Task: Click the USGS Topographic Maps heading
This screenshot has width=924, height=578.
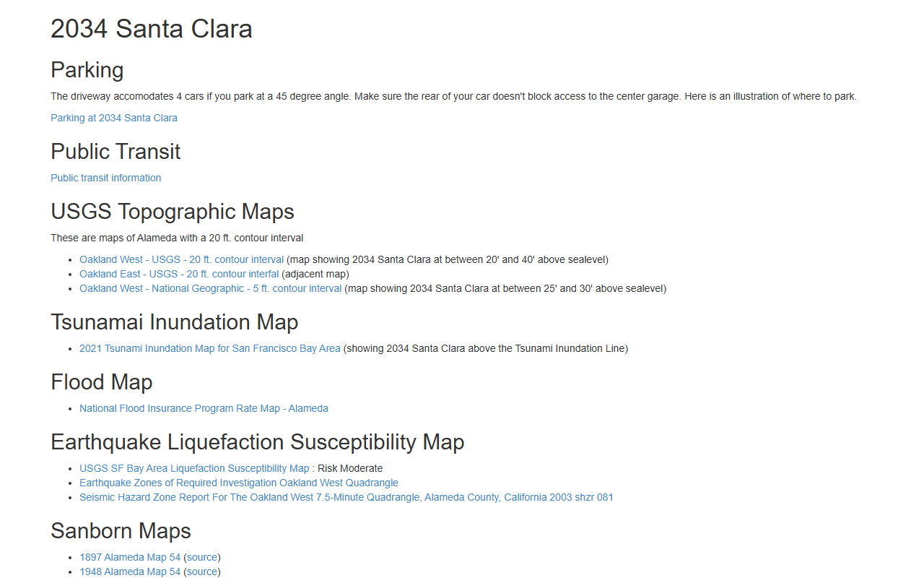Action: [173, 212]
